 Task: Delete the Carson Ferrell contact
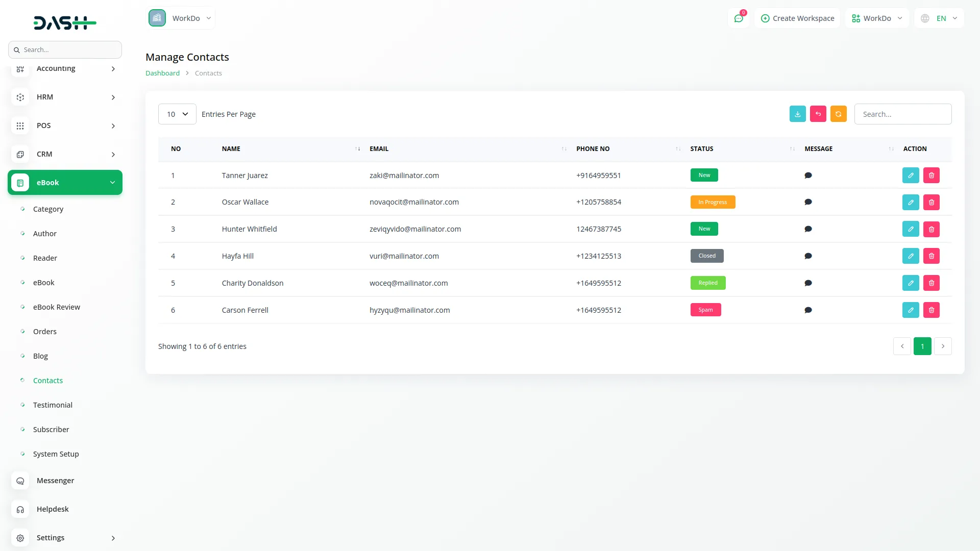click(x=931, y=310)
